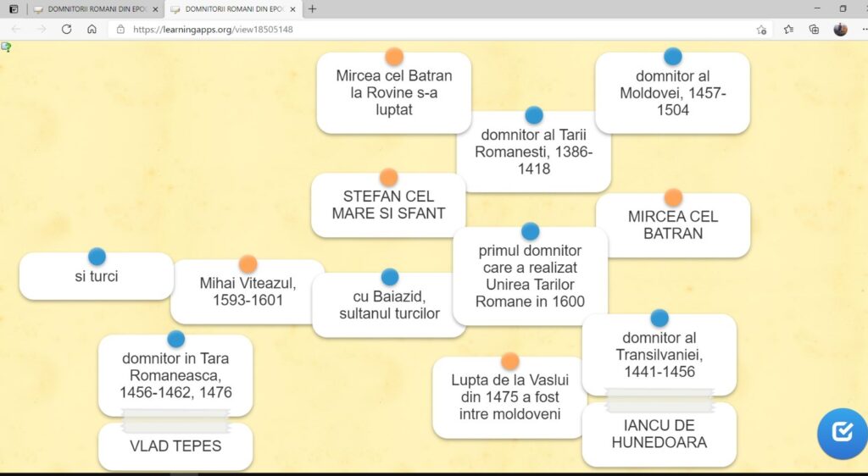Switch to the first DOMNITORII ROMANI tab
This screenshot has height=476, width=868.
93,9
